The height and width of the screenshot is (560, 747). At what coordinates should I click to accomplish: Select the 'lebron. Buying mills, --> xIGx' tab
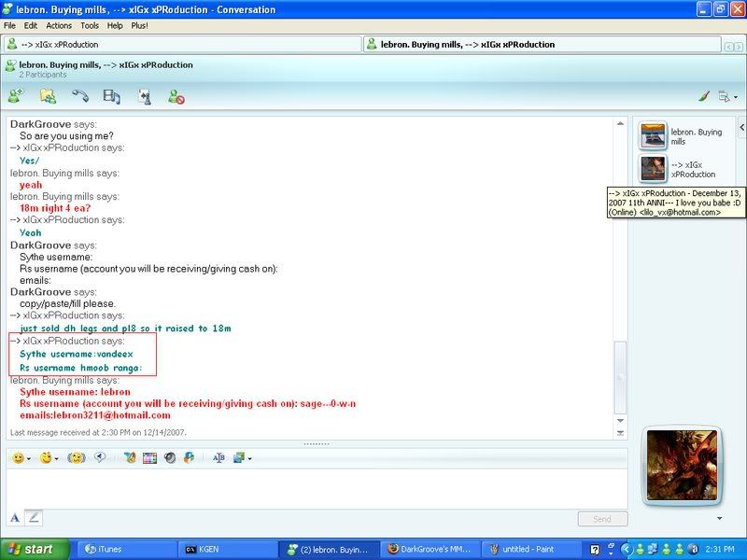(x=542, y=44)
